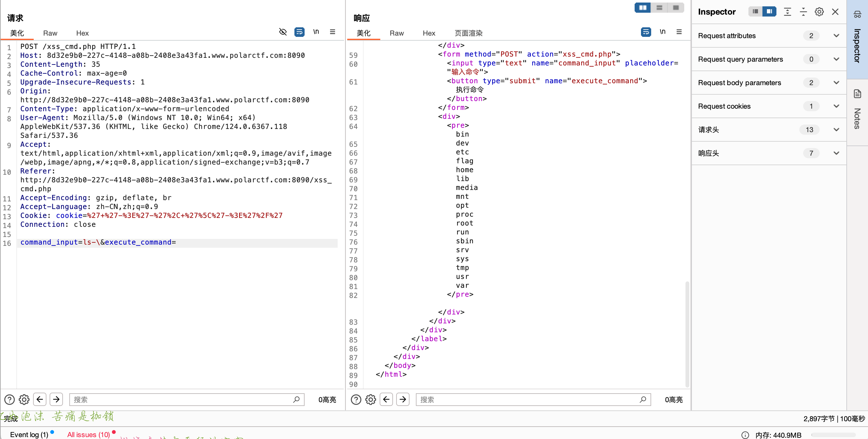This screenshot has width=868, height=439.
Task: Open Inspector settings gear icon
Action: click(x=819, y=12)
